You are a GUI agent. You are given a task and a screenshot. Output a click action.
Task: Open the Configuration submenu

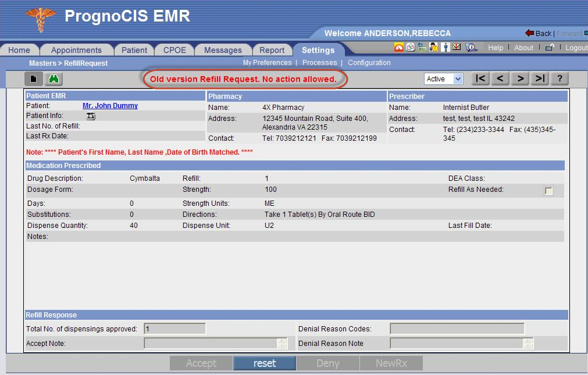369,63
